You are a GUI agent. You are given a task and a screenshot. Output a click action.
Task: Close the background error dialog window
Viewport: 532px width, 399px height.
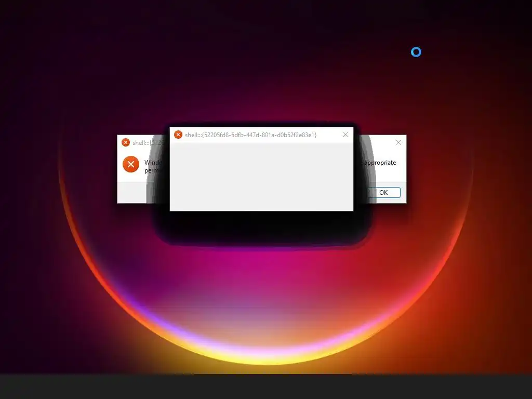point(398,142)
